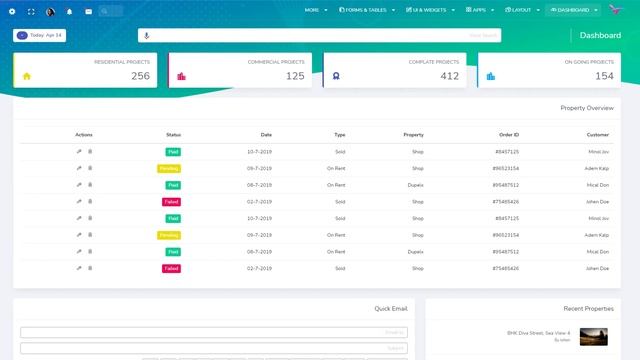Click the Quick Email panel title
Viewport: 640px width, 360px height.
tap(391, 309)
